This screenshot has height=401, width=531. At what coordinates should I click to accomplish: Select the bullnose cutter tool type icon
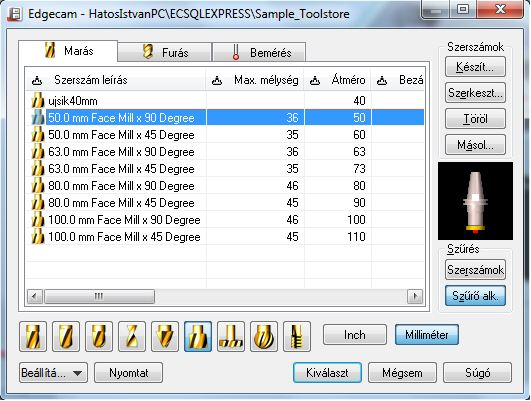66,336
